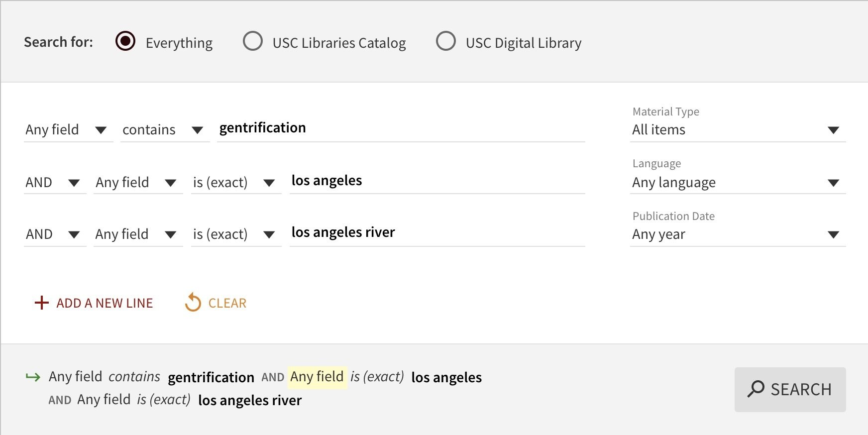Click highlighted 'Any field' in query summary

pos(317,377)
